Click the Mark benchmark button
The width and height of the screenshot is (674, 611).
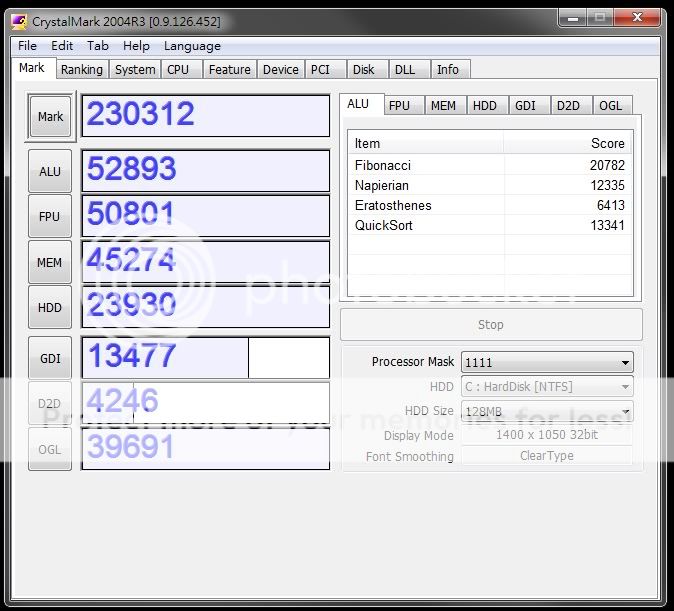(50, 117)
